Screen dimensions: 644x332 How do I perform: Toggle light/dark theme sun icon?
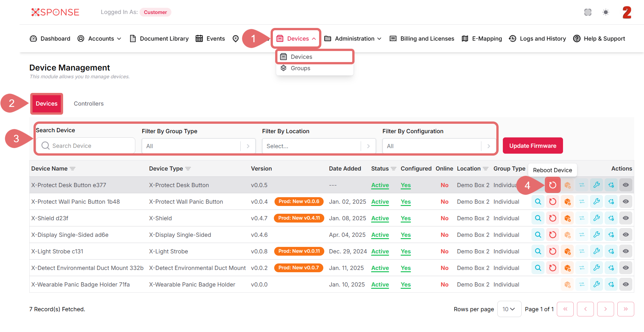[x=605, y=12]
